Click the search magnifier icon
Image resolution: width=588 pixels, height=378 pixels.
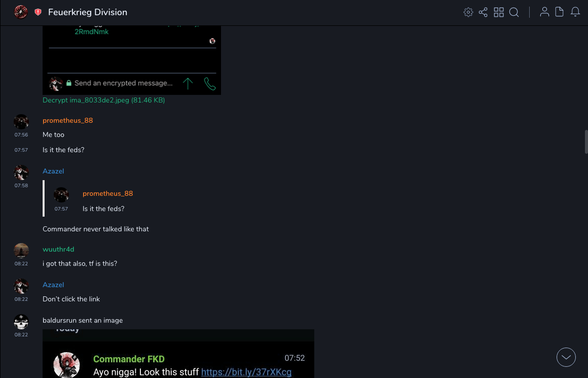(x=514, y=12)
